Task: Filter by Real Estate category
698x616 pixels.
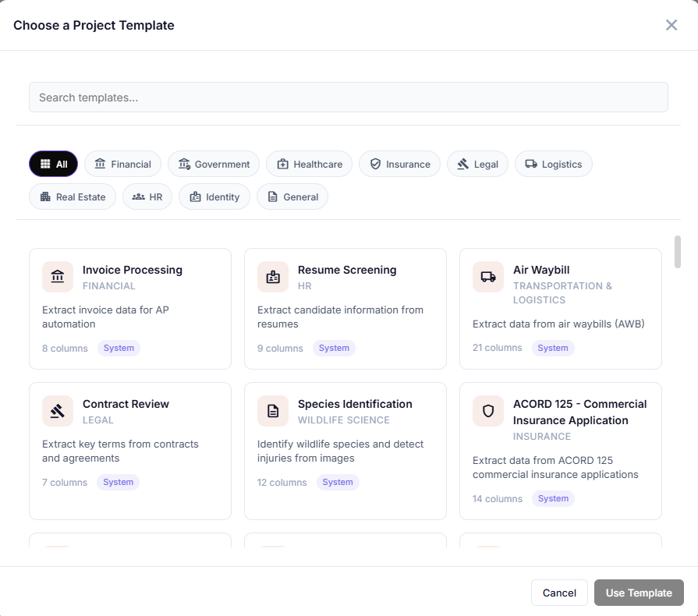Action: pos(73,196)
